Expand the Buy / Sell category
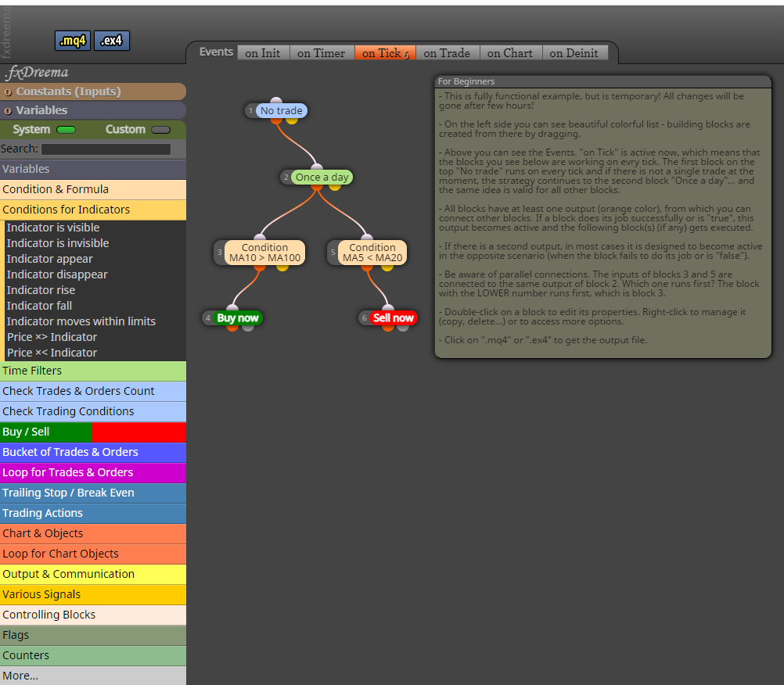The height and width of the screenshot is (685, 784). (93, 432)
